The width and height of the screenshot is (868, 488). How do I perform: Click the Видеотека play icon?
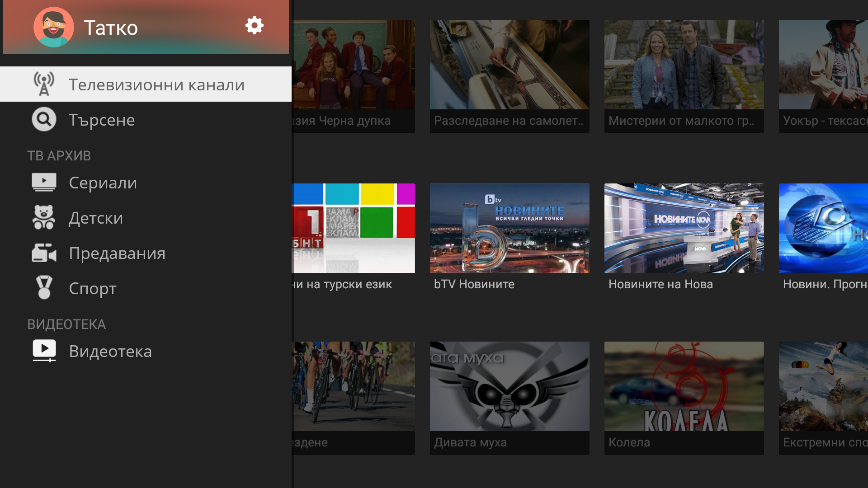tap(44, 351)
